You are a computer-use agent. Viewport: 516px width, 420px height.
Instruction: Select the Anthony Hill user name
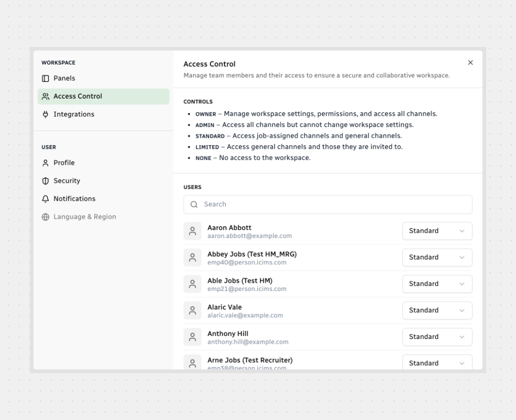pyautogui.click(x=228, y=333)
